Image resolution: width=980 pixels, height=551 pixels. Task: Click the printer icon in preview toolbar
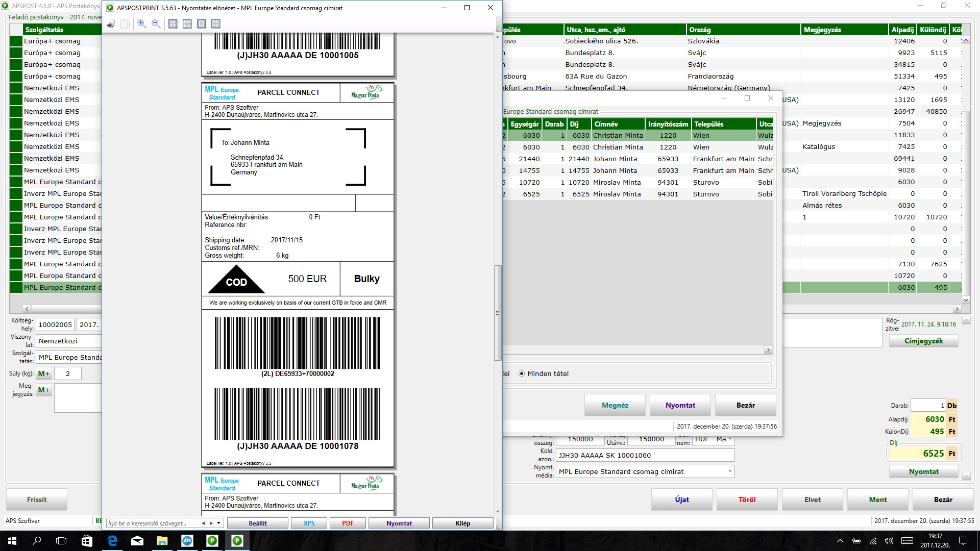[111, 24]
